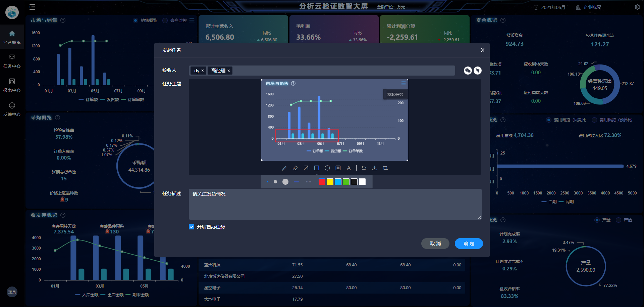The width and height of the screenshot is (644, 307).
Task: Toggle the 入库金额 legend series
Action: 87,295
